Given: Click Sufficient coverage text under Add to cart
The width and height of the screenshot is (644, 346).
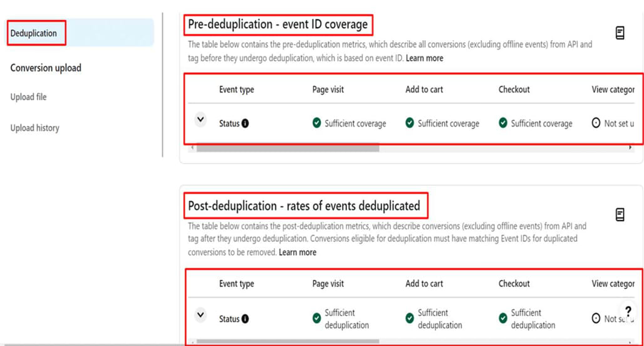Looking at the screenshot, I should click(449, 123).
